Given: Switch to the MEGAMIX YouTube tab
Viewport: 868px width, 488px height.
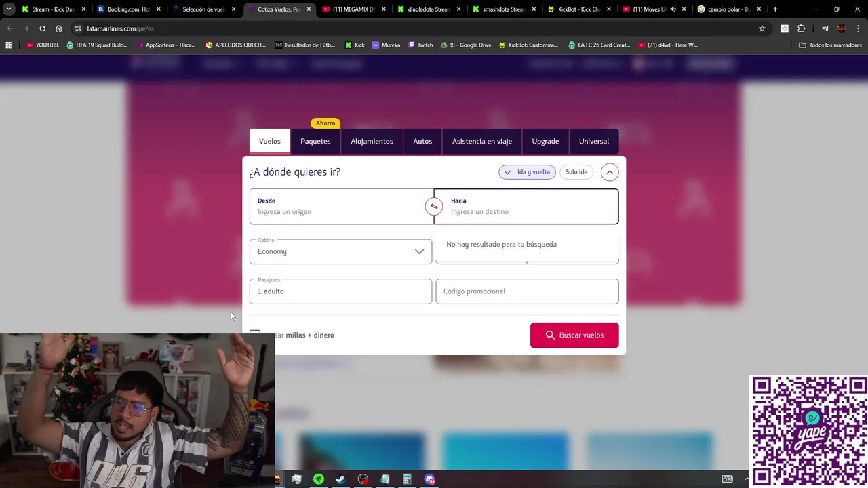Looking at the screenshot, I should tap(353, 9).
